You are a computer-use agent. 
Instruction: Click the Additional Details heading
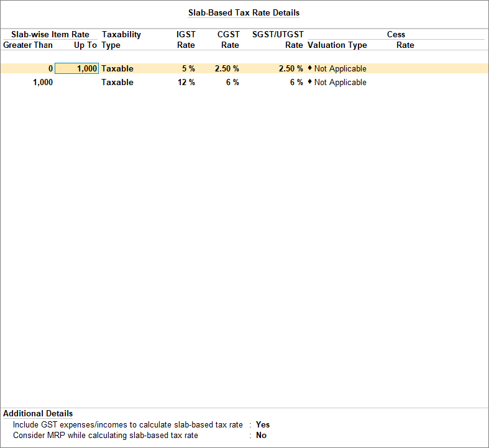[x=38, y=413]
